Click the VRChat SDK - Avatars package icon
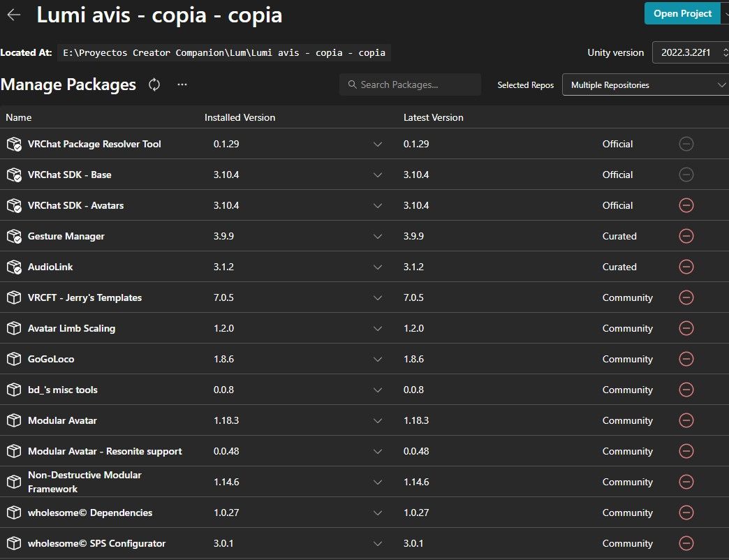 point(14,205)
